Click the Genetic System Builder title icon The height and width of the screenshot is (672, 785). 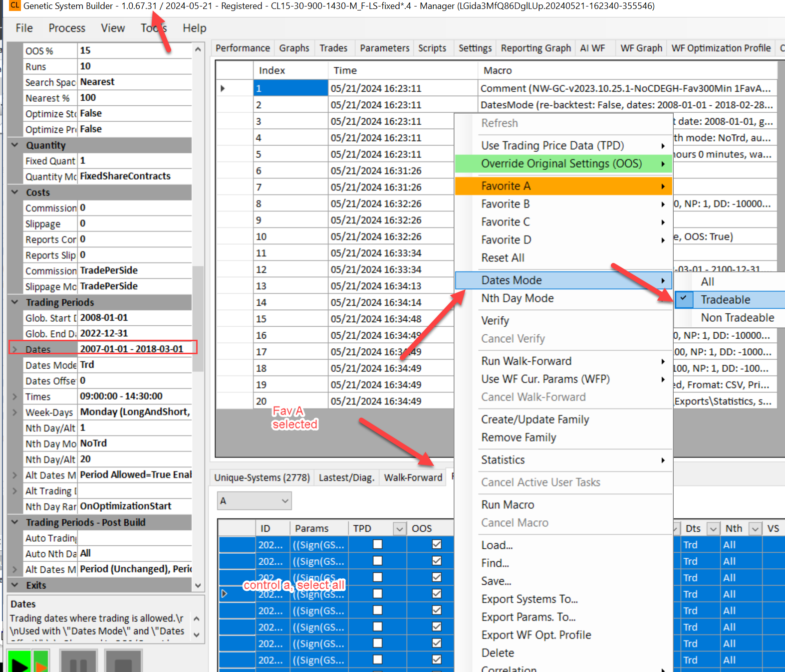pos(14,6)
